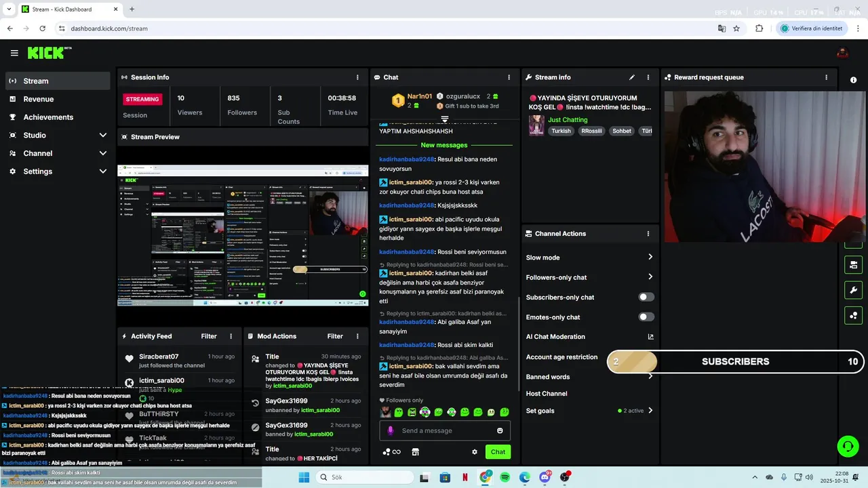868x488 pixels.
Task: Open Reward request queue options
Action: 826,77
